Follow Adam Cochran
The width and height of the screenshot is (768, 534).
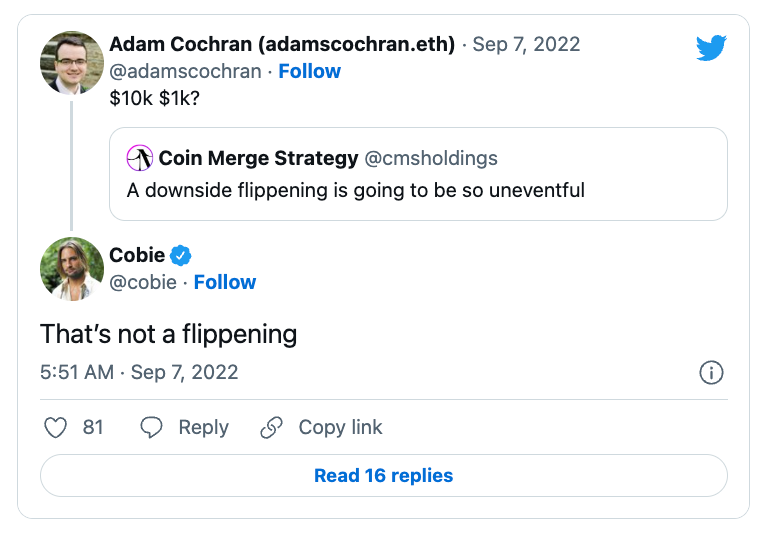click(x=310, y=72)
